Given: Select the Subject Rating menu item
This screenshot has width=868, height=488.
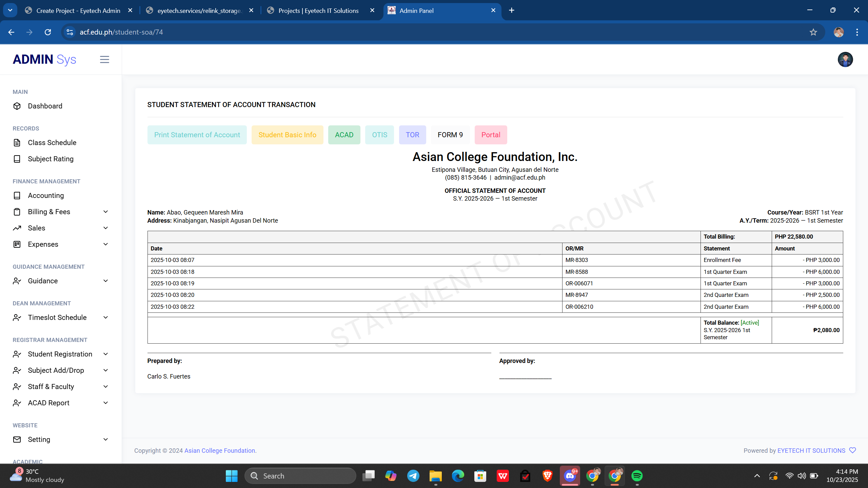Looking at the screenshot, I should click(x=51, y=159).
